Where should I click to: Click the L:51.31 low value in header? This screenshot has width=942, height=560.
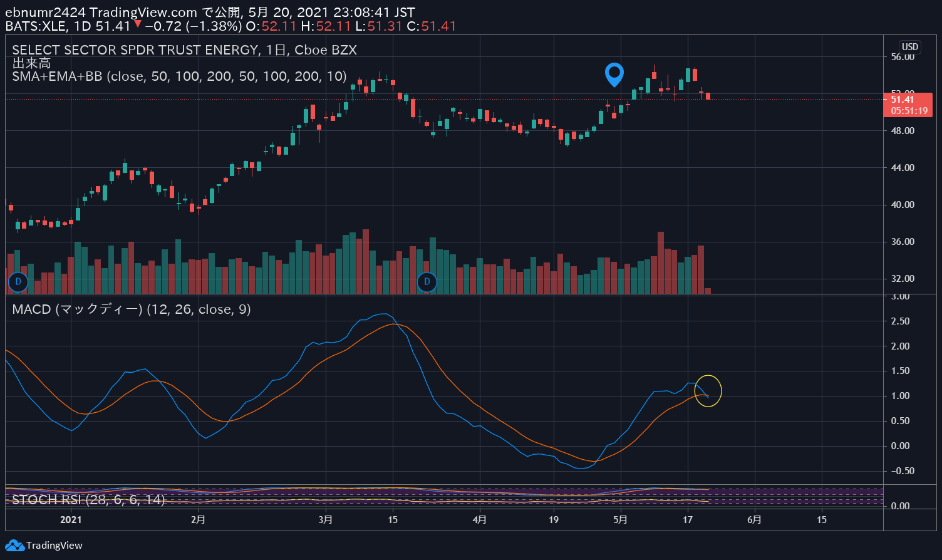(x=380, y=26)
